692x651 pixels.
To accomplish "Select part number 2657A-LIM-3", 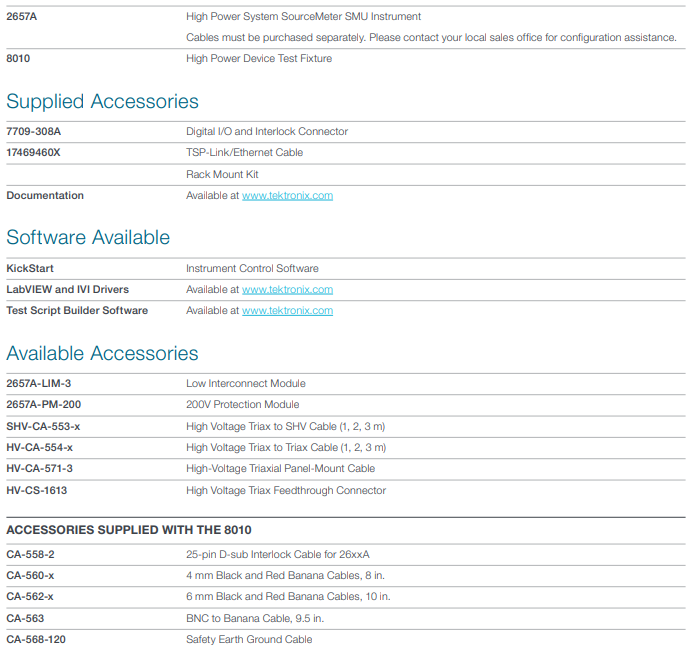I will 39,384.
